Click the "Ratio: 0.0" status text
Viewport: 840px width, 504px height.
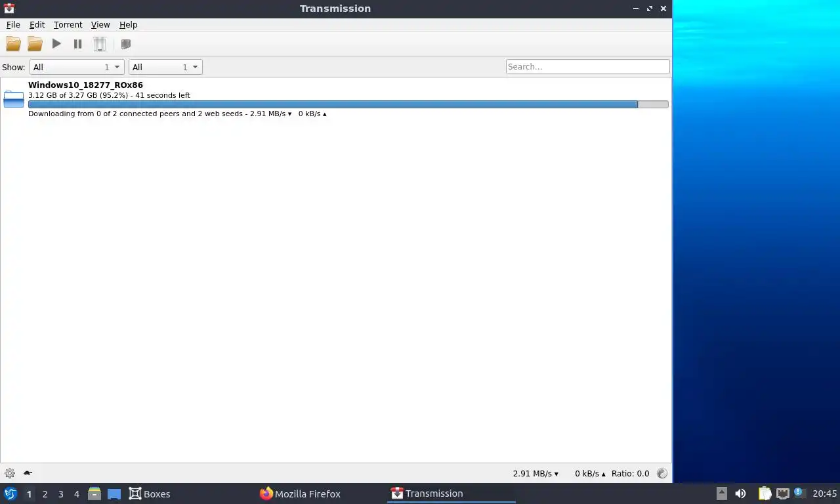[630, 473]
